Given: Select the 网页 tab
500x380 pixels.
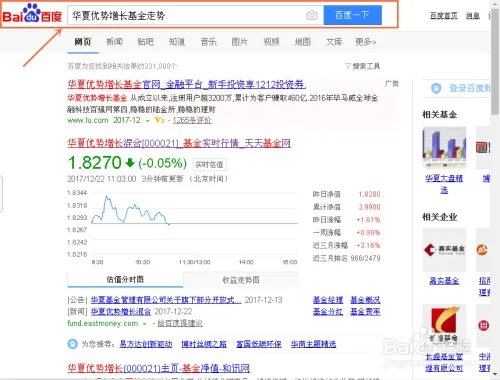Looking at the screenshot, I should coord(83,42).
